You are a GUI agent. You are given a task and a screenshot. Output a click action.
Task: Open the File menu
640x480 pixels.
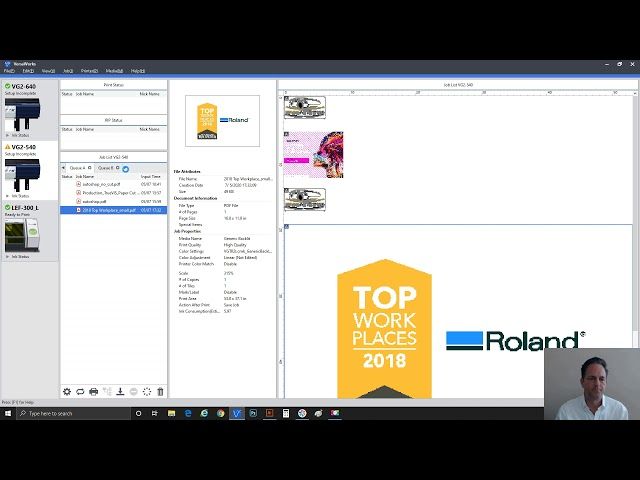tap(9, 71)
